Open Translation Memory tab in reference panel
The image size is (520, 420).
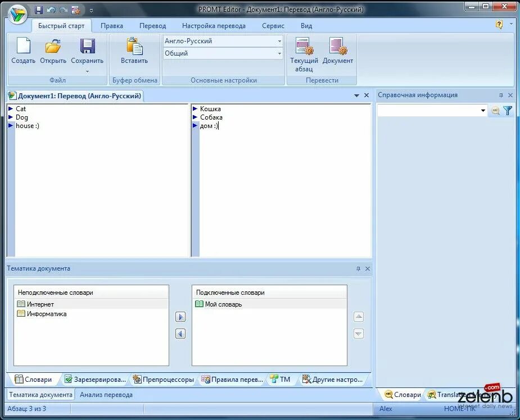(461, 395)
